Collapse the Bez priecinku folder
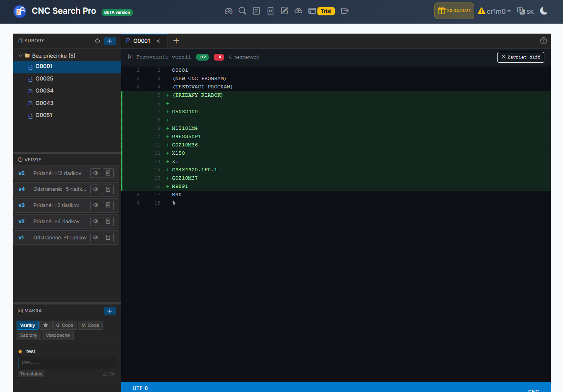563x392 pixels. coord(20,56)
